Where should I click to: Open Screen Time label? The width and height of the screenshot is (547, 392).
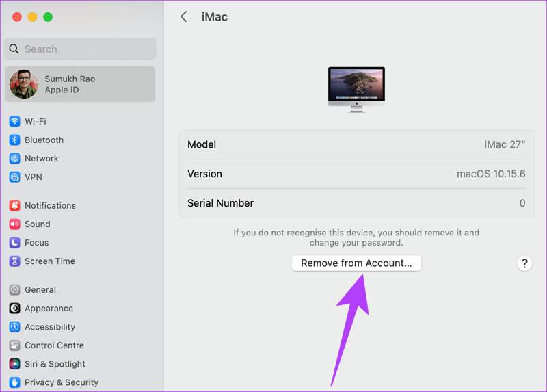[49, 261]
